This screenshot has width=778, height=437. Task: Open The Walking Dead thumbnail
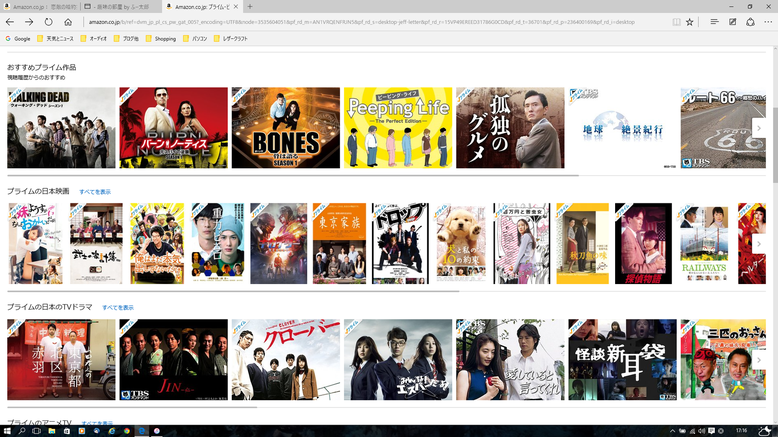(61, 128)
